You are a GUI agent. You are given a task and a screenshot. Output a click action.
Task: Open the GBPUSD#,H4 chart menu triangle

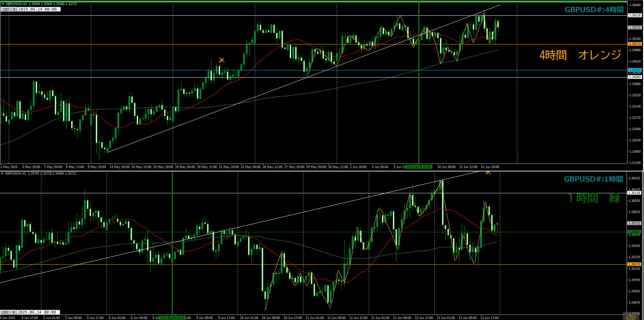point(3,4)
